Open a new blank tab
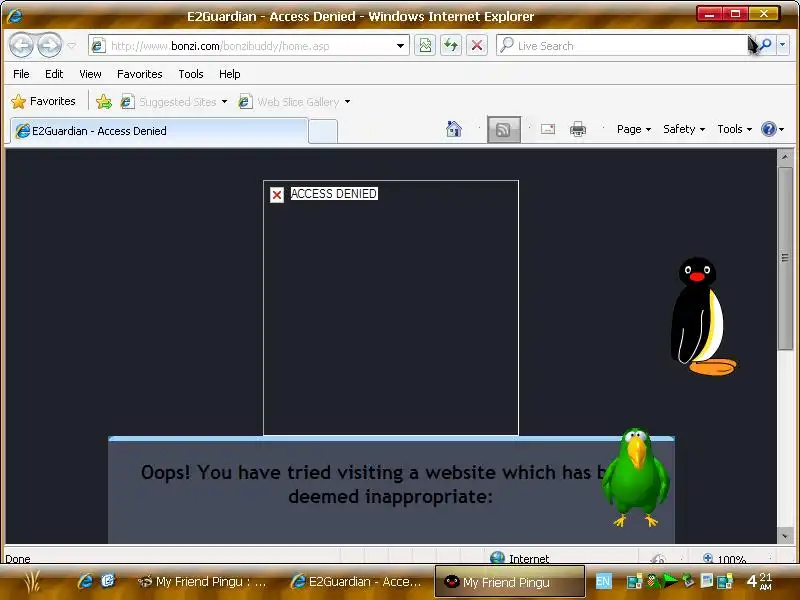800x600 pixels. (323, 132)
